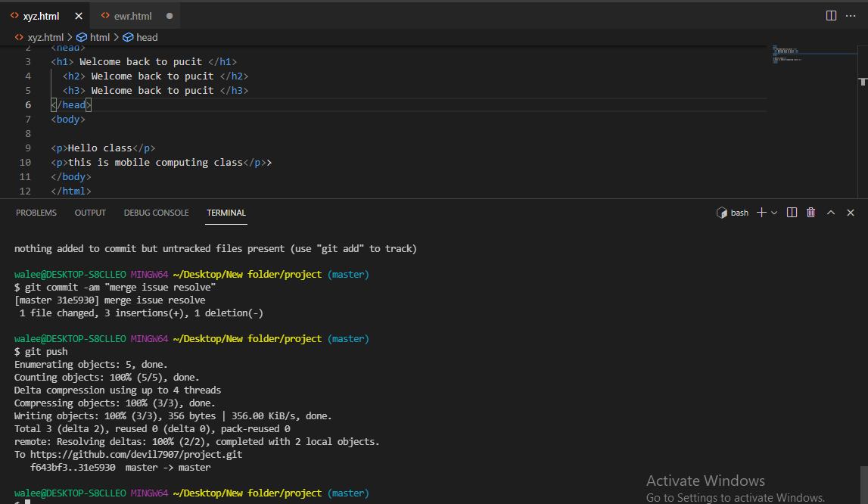The height and width of the screenshot is (504, 868).
Task: Close the terminal panel
Action: (851, 213)
